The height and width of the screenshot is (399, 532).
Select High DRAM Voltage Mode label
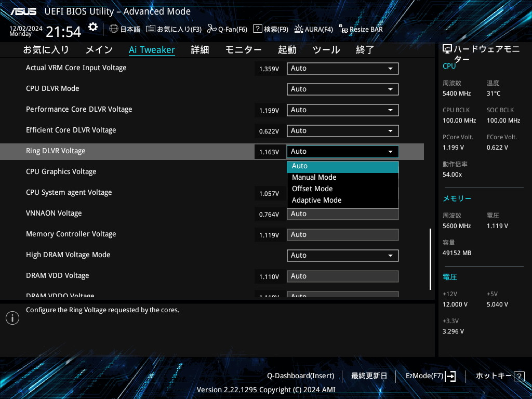click(68, 255)
